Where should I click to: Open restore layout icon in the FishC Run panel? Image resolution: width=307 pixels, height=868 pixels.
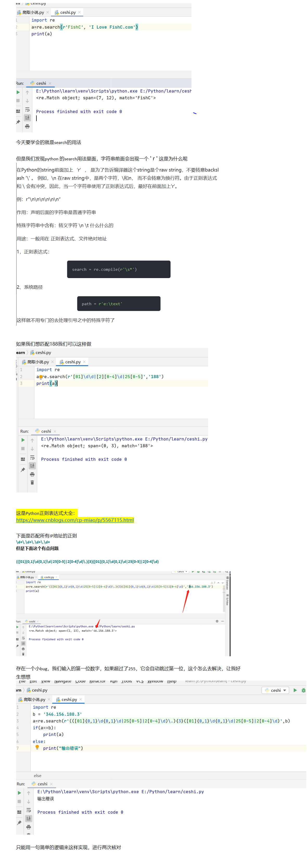point(18,111)
